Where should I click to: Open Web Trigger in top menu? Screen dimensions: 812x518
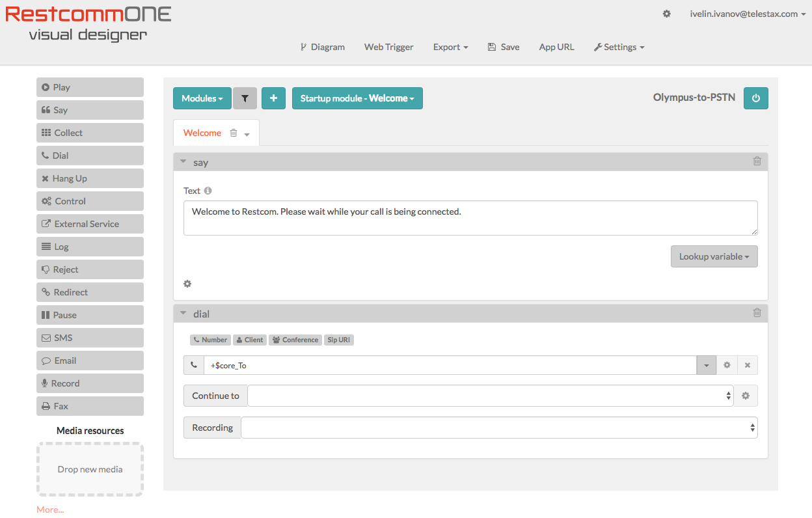pos(388,47)
